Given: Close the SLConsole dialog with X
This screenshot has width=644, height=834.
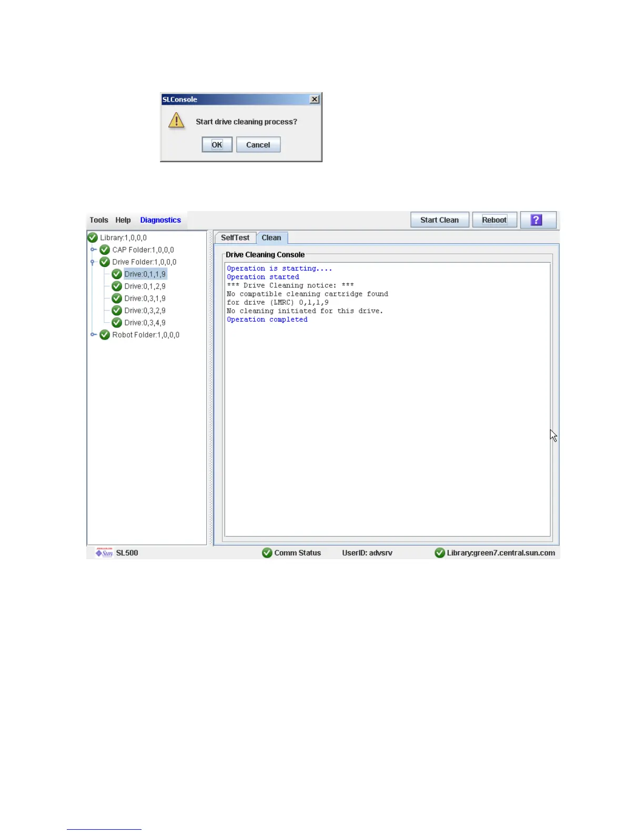Looking at the screenshot, I should point(315,99).
